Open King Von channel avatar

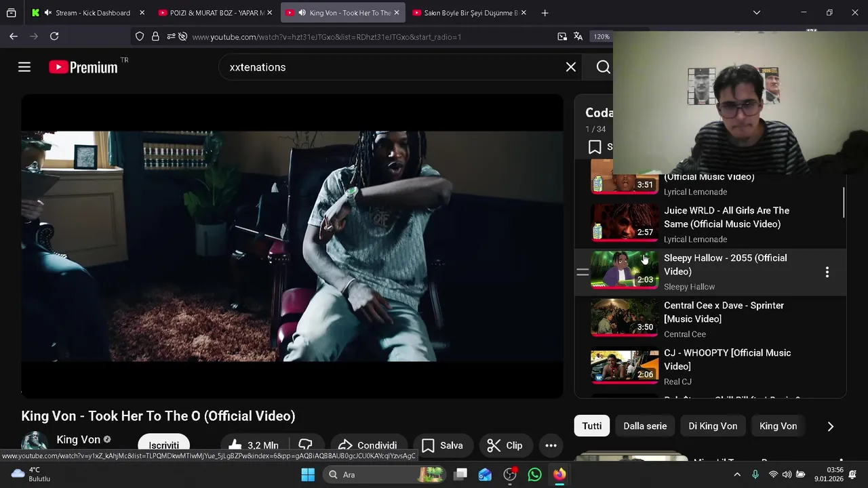35,443
